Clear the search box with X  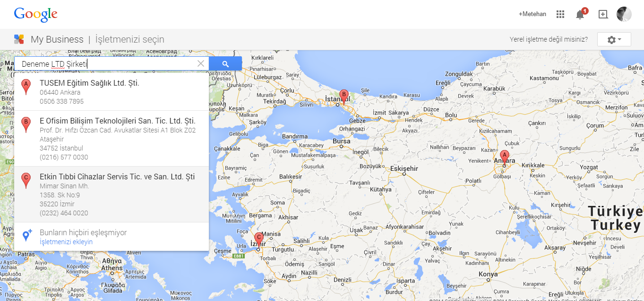[x=201, y=63]
